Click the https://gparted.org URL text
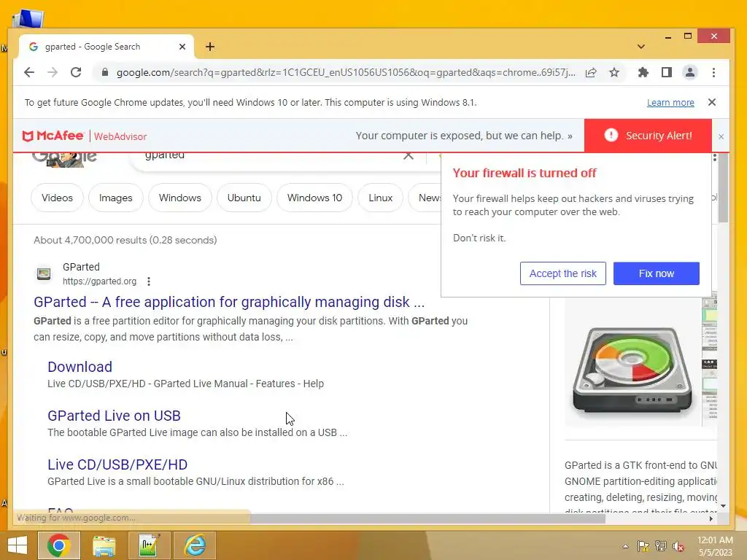Viewport: 747px width, 560px height. (99, 281)
